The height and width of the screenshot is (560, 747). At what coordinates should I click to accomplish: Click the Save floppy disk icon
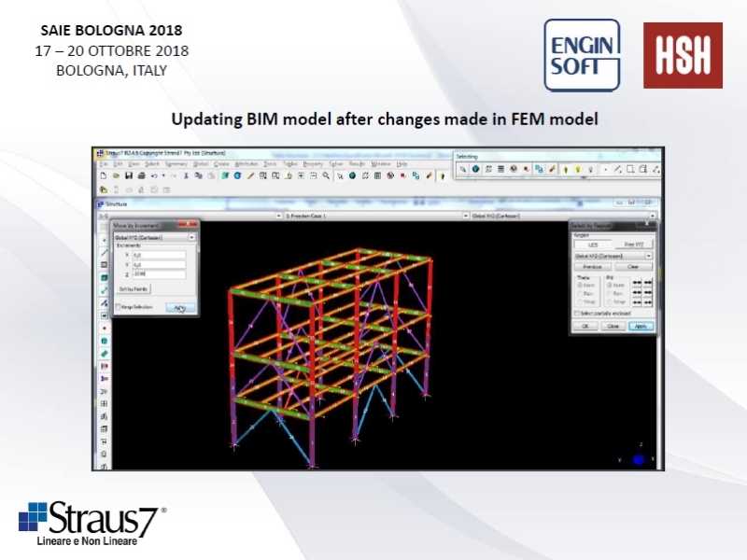click(x=129, y=175)
